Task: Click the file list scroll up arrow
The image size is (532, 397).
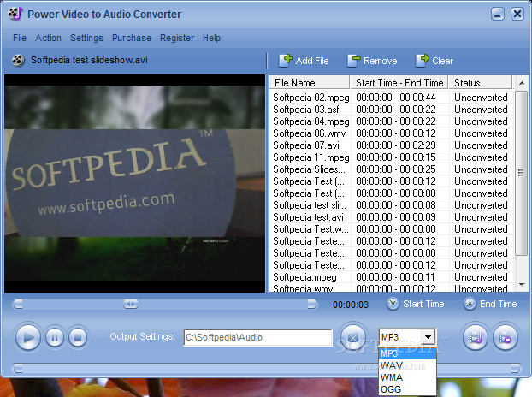Action: point(522,83)
